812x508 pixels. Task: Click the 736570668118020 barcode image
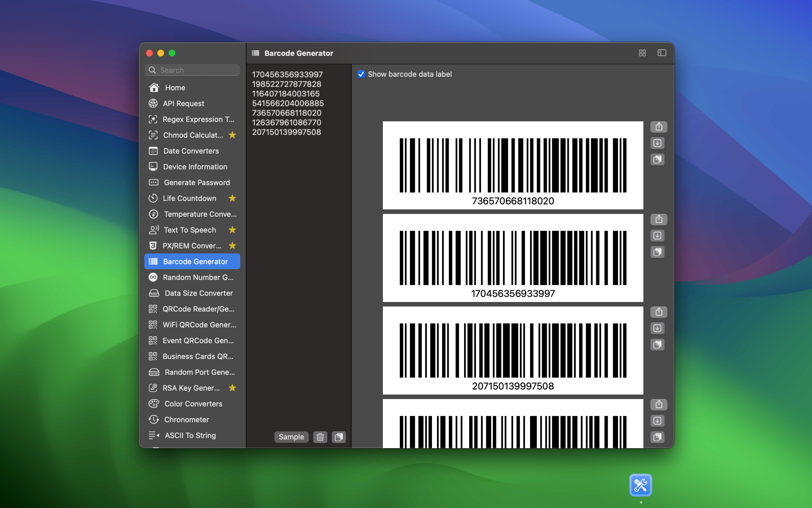pos(513,165)
